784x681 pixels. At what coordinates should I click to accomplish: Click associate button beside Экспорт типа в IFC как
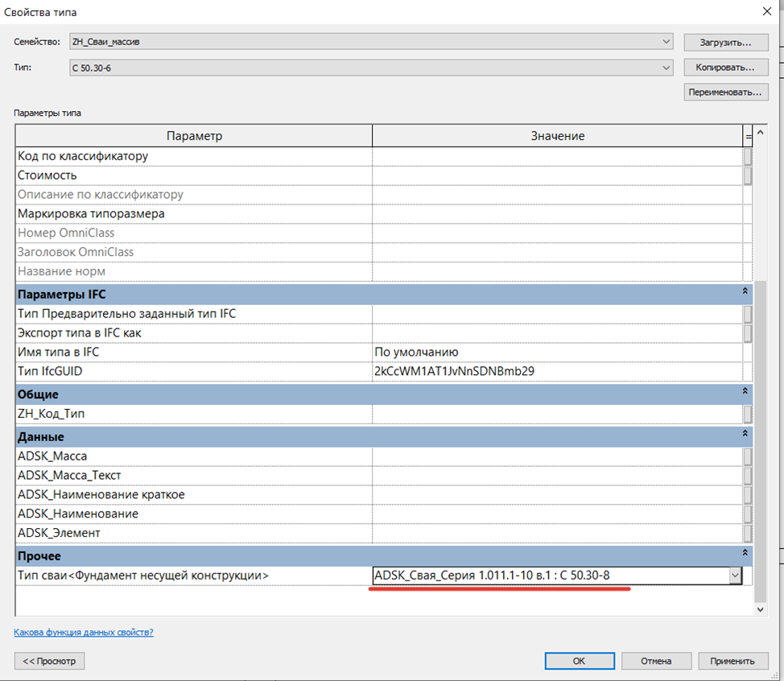(x=748, y=333)
